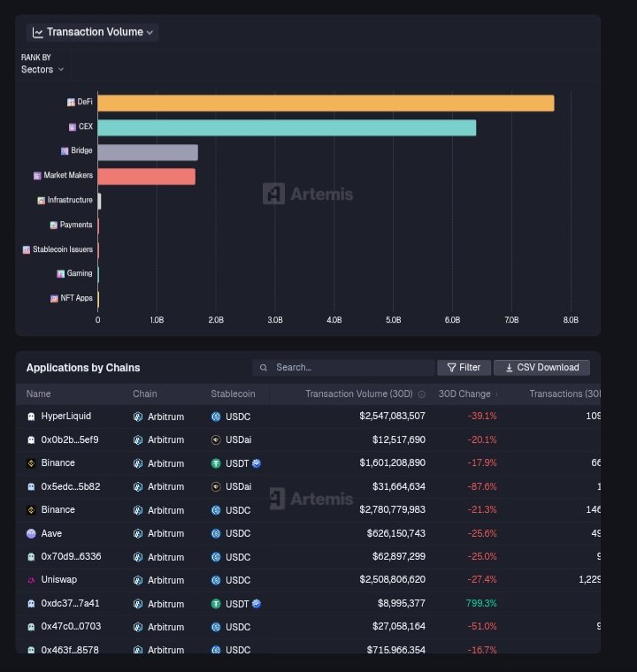Click info icon beside Transaction Volume (30D)
Screen dimensions: 637x672
pyautogui.click(x=422, y=394)
